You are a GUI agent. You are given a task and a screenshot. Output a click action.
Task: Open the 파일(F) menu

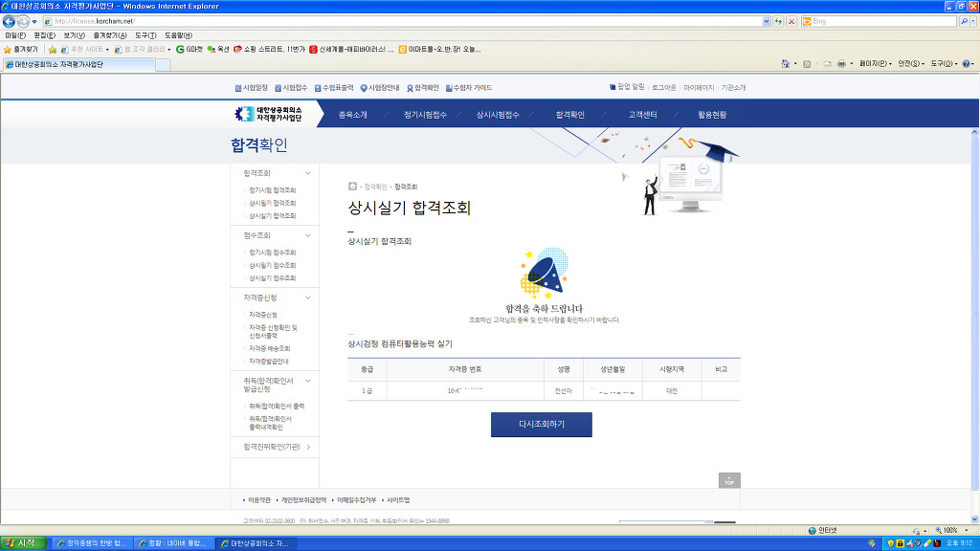point(15,35)
